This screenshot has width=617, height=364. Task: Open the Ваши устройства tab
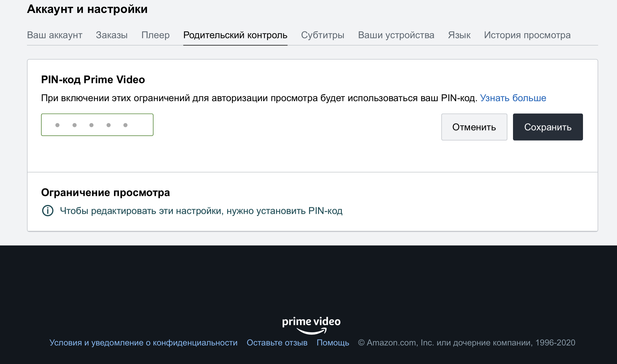coord(396,35)
